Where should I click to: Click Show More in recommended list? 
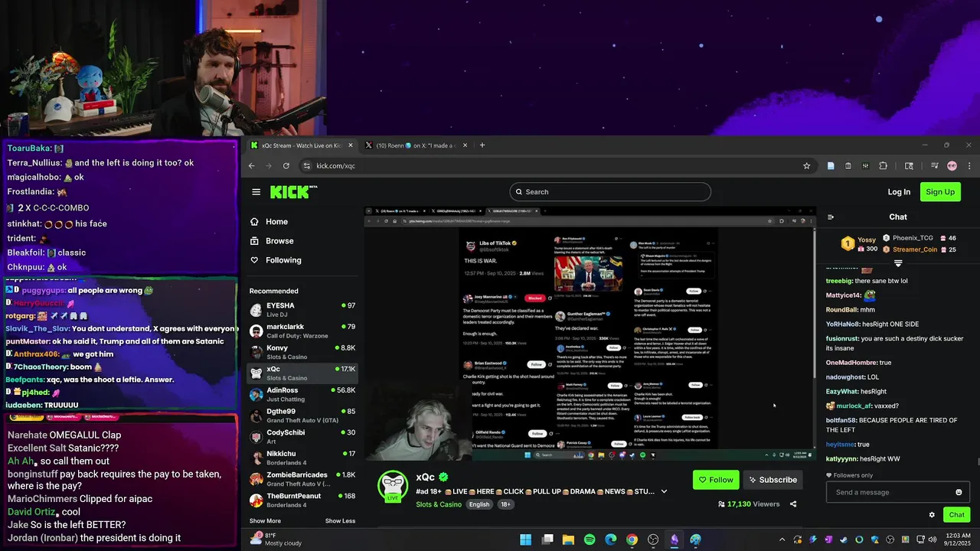pos(265,521)
